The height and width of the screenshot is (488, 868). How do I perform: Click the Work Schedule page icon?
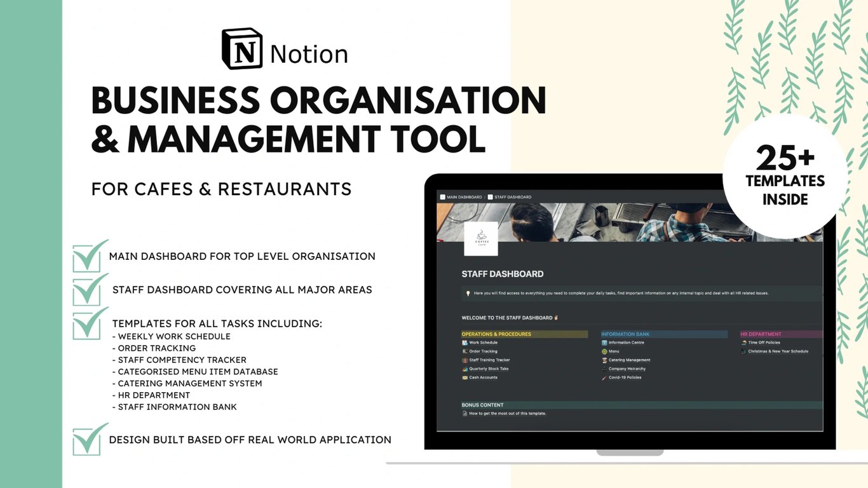[x=465, y=342]
